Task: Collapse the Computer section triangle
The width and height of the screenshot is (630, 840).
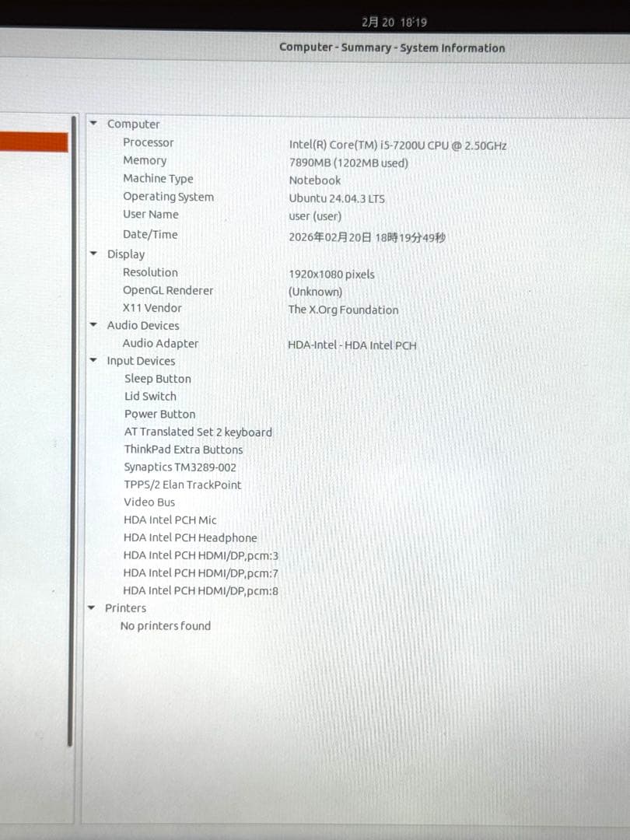Action: (x=93, y=124)
